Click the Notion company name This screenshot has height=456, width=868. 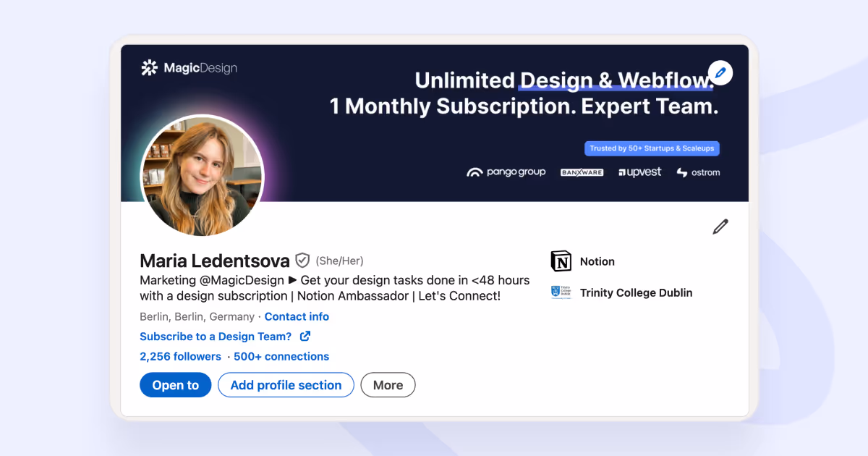pos(597,261)
